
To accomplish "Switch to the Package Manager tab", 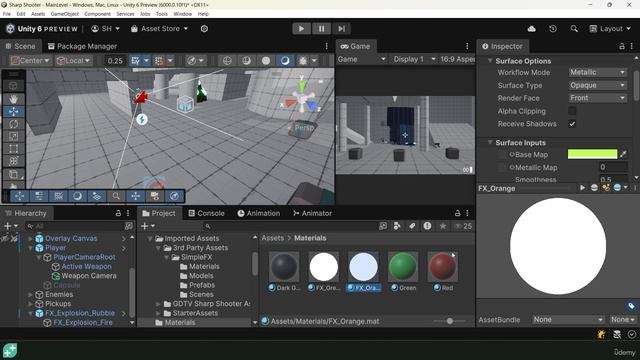I will click(82, 46).
